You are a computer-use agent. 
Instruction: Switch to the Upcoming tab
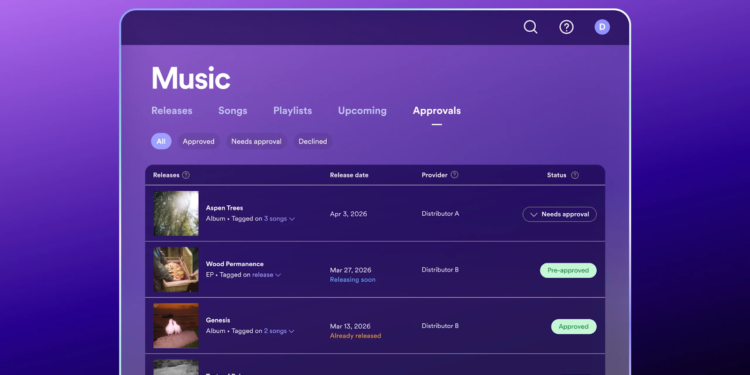click(362, 110)
